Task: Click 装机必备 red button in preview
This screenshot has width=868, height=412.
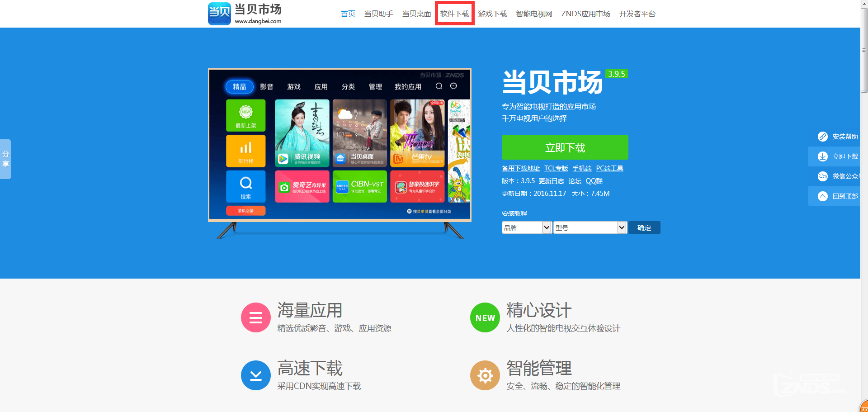Action: (x=246, y=211)
